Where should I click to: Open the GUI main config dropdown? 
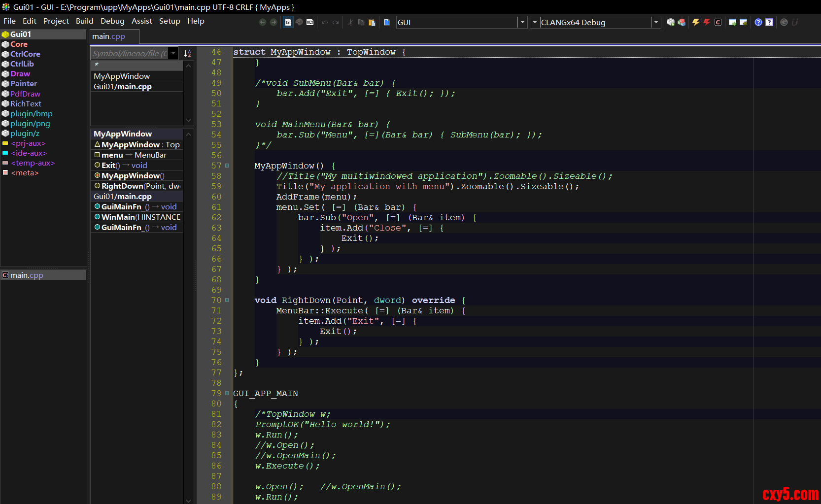tap(522, 22)
